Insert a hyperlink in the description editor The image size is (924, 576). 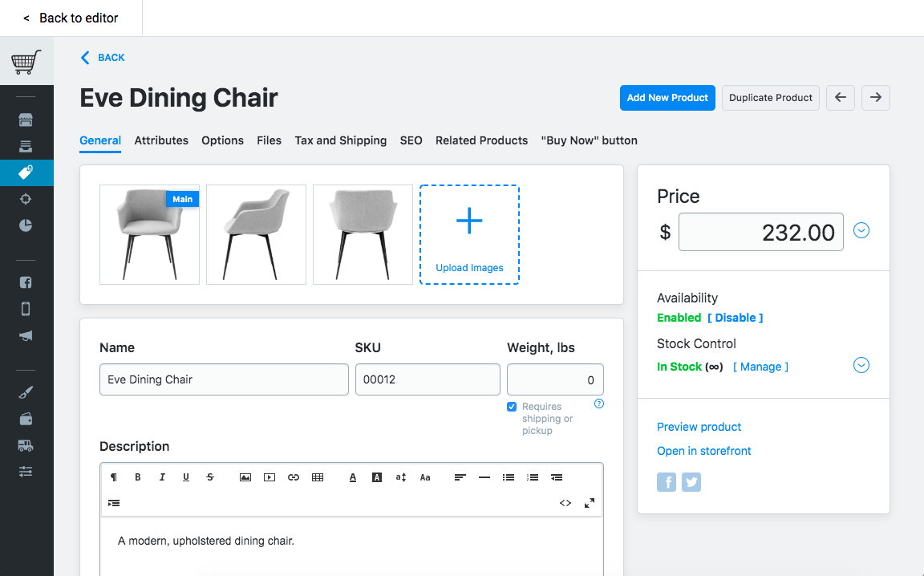pyautogui.click(x=294, y=477)
